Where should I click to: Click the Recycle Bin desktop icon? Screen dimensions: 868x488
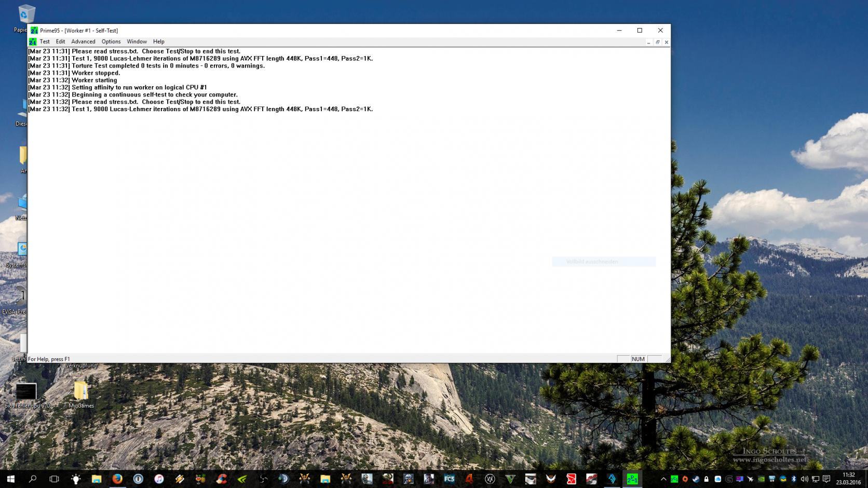coord(26,15)
